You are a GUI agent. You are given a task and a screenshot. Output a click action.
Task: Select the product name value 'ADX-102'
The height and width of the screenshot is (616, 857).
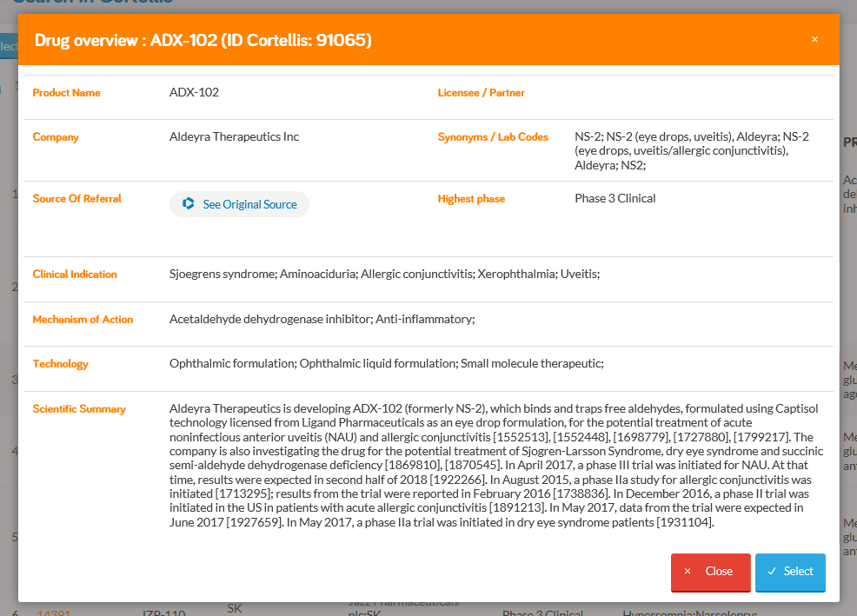pos(194,92)
